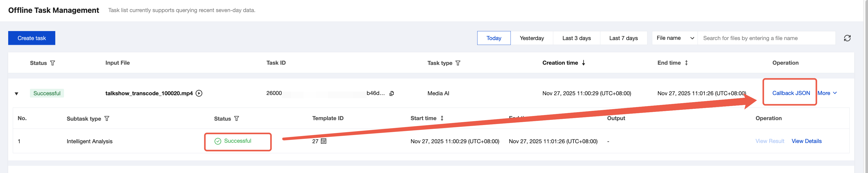Click the refresh task list icon
The height and width of the screenshot is (173, 868).
[x=847, y=38]
